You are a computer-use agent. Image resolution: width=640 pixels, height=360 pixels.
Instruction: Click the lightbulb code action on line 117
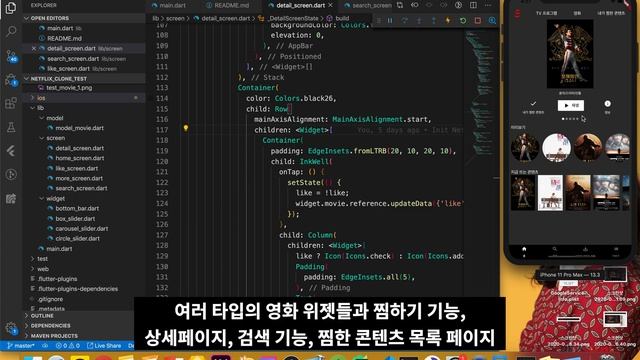[x=186, y=129]
